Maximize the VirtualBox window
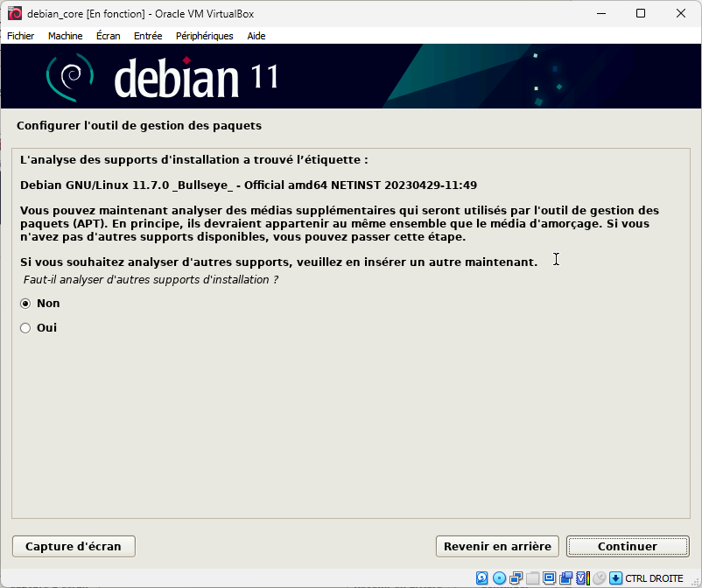This screenshot has width=702, height=588. coord(641,13)
